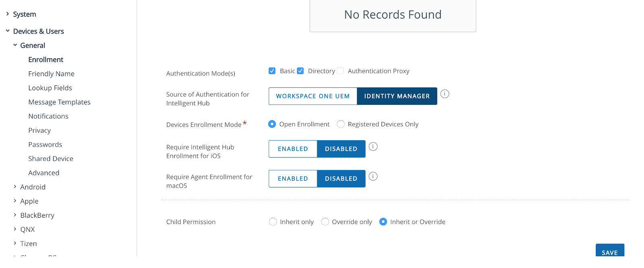Click info icon for macOS Agent Enrollment

(373, 177)
